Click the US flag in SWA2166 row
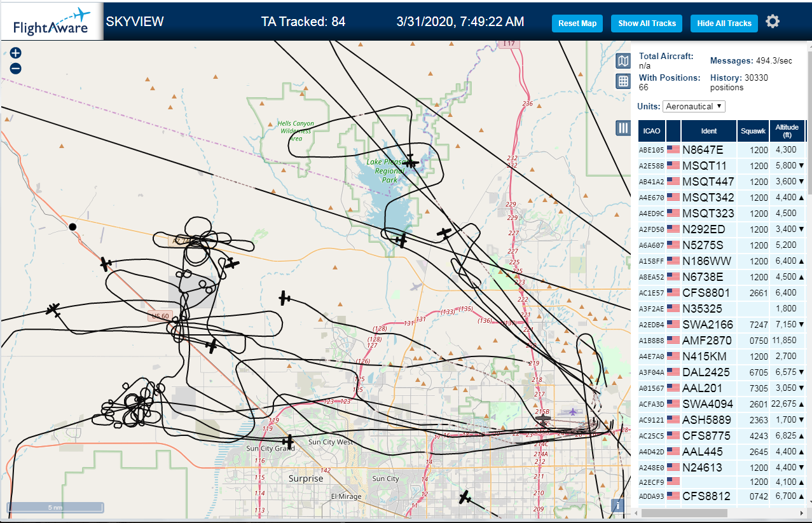 [x=673, y=325]
